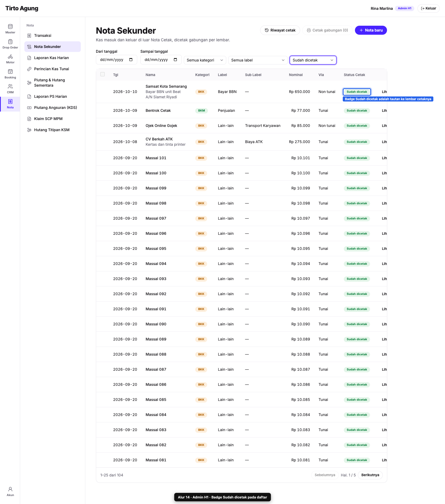This screenshot has width=445, height=504.
Task: Click the Rp 650.000 nominal cell
Action: point(299,92)
